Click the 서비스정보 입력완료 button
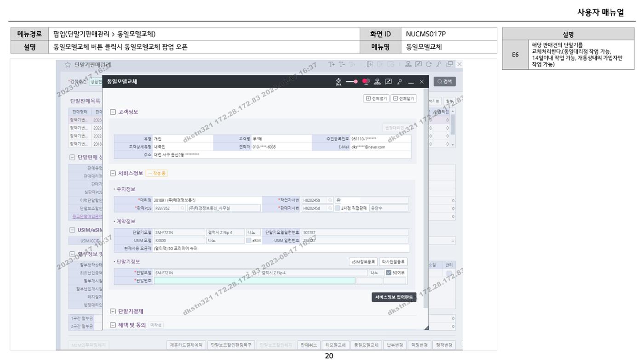 (x=394, y=297)
